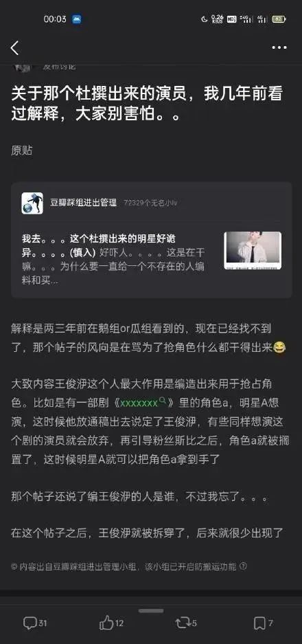The width and height of the screenshot is (302, 644).
Task: Bookmark the post with save icon
Action: [263, 623]
